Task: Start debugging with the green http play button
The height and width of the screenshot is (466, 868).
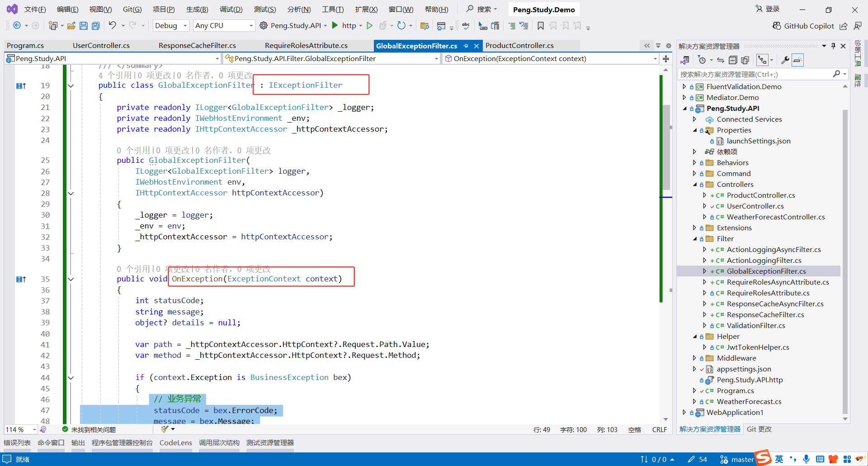Action: [x=335, y=25]
